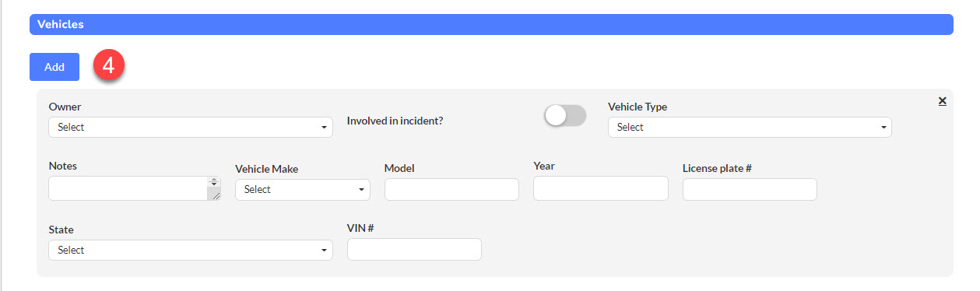Focus the Year input box
This screenshot has height=291, width=980.
click(x=601, y=188)
